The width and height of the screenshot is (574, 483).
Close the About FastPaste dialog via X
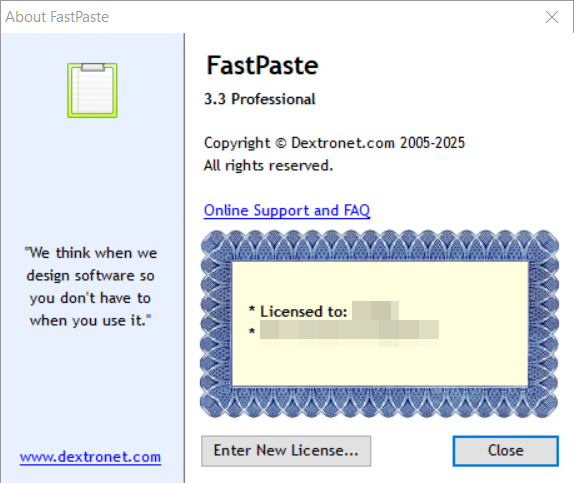pos(552,17)
